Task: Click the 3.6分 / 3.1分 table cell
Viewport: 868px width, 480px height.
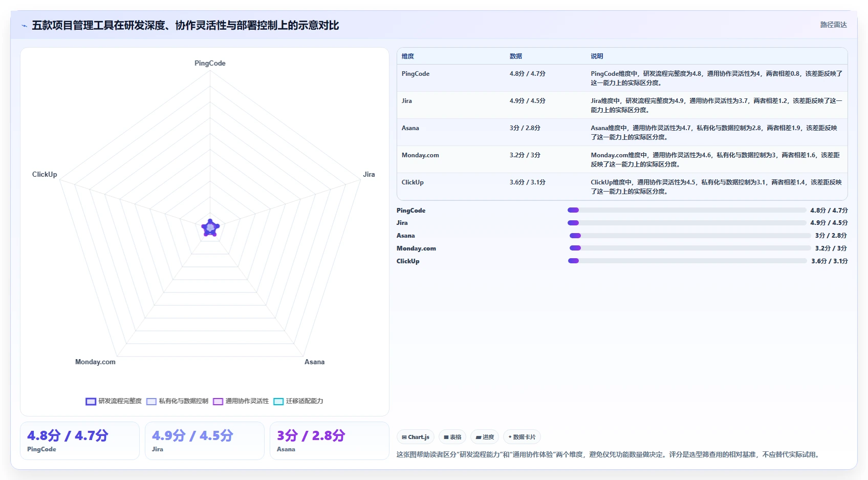Action: click(528, 182)
